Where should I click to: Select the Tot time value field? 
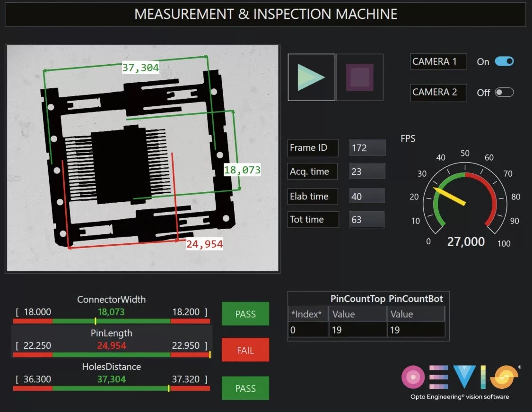pyautogui.click(x=367, y=220)
